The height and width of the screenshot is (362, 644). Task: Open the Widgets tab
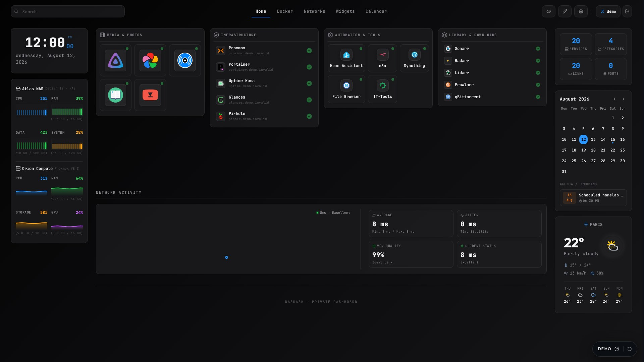pos(345,11)
